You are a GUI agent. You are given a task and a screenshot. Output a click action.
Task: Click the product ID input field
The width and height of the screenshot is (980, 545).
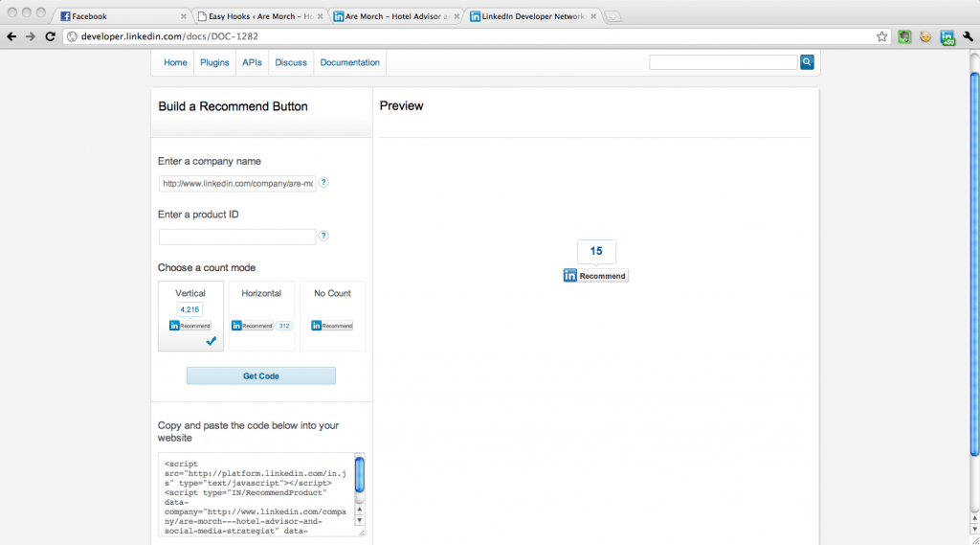click(x=237, y=237)
